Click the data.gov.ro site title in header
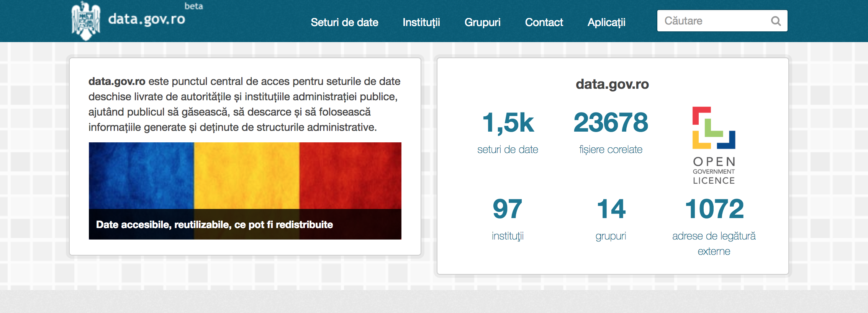This screenshot has width=868, height=313. click(146, 19)
